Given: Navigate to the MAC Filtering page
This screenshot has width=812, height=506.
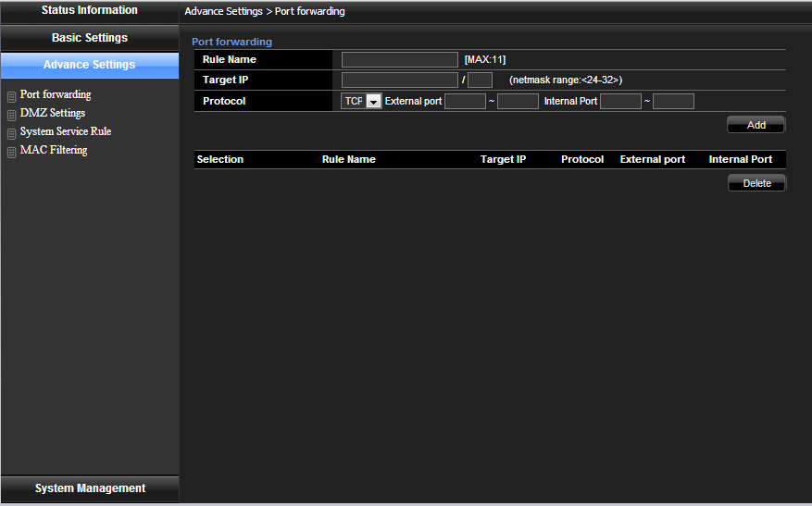Looking at the screenshot, I should point(54,150).
